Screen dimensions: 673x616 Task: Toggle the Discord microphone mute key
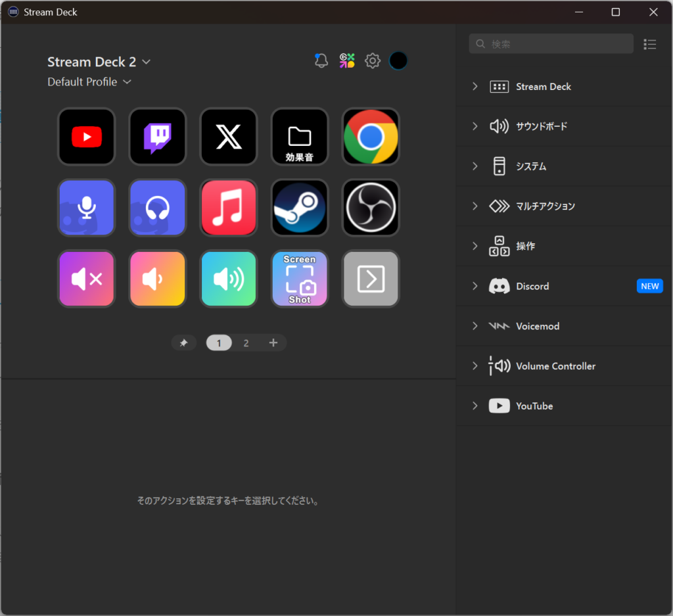(87, 208)
